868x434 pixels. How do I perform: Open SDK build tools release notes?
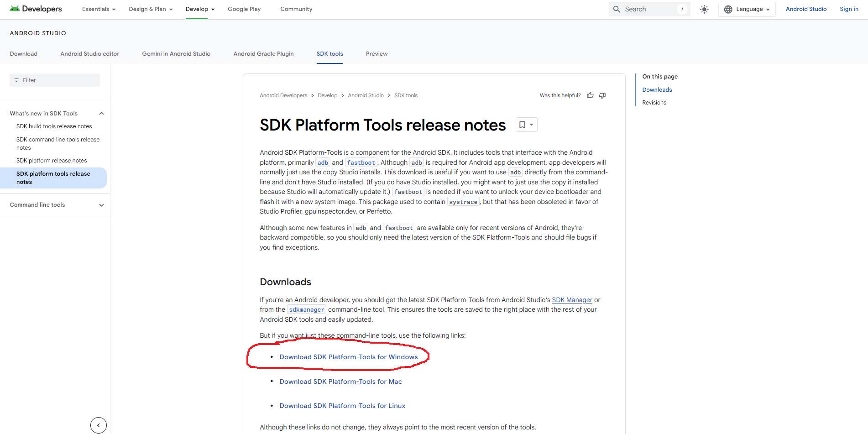coord(54,126)
